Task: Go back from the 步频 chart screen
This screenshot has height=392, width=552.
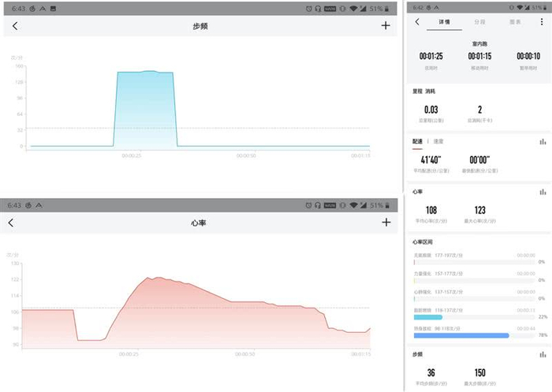Action: pyautogui.click(x=15, y=26)
